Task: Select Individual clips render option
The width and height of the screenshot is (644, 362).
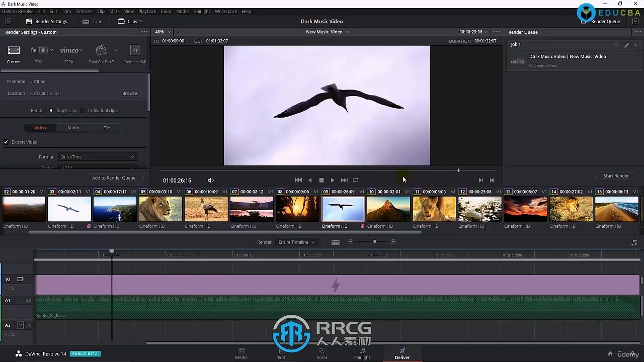Action: tap(83, 110)
